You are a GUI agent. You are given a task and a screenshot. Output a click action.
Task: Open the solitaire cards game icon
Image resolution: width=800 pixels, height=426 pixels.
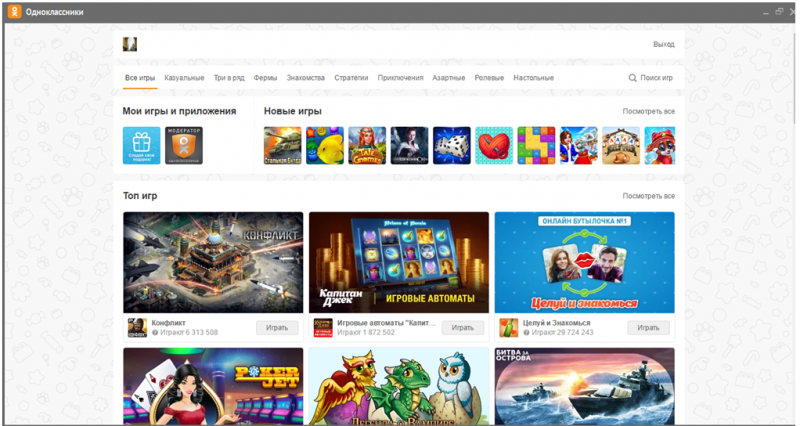point(621,145)
